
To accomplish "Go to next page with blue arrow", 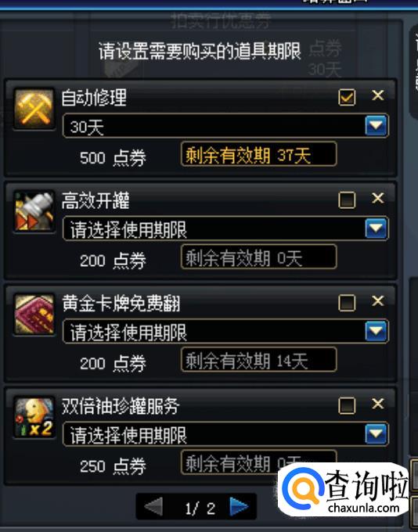I will (239, 507).
